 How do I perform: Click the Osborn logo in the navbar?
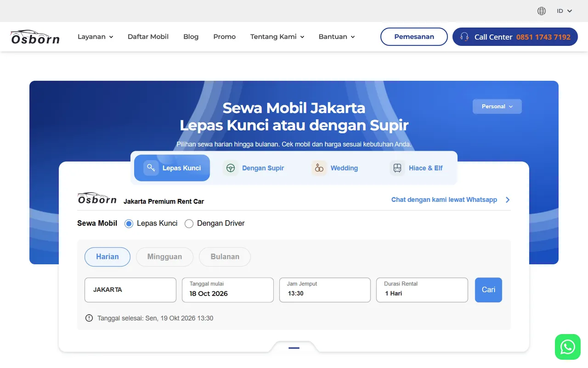point(35,37)
